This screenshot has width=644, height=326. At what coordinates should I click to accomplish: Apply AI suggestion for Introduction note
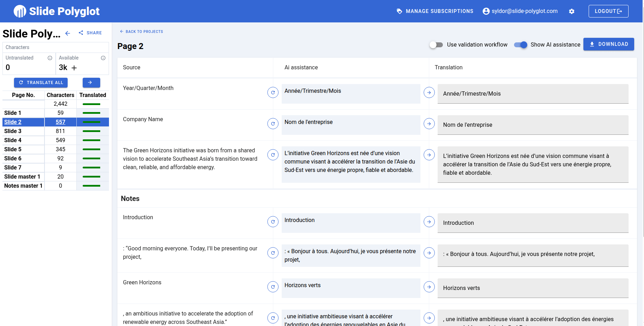429,222
